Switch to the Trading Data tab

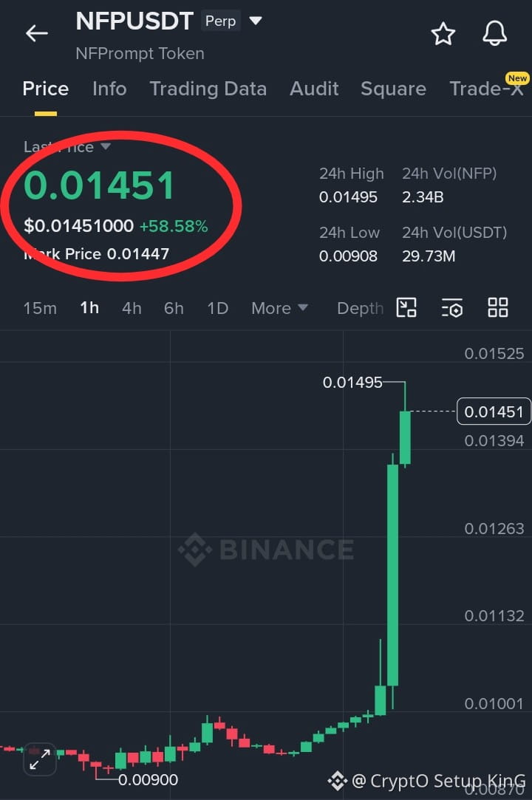pos(208,89)
